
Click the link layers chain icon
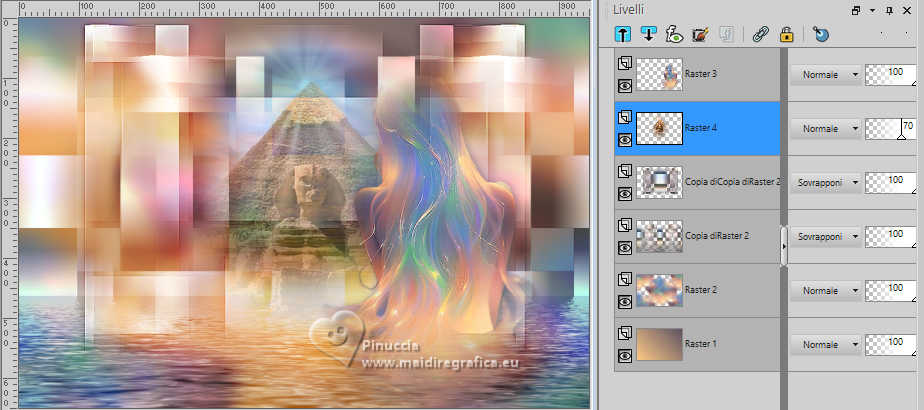tap(760, 34)
